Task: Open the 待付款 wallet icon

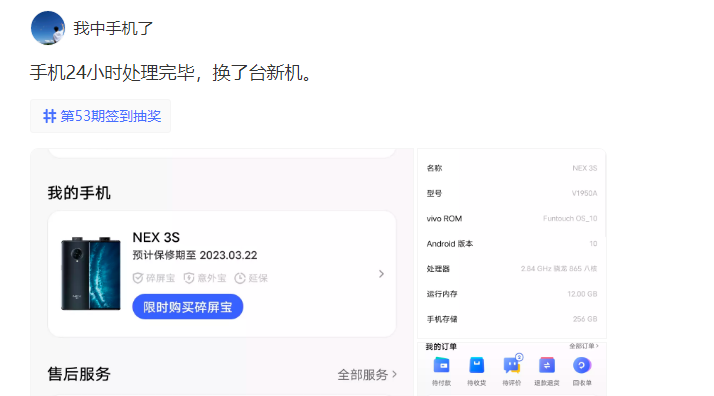Action: tap(441, 366)
